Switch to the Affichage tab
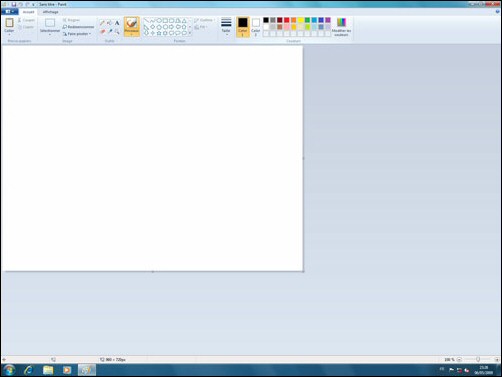The width and height of the screenshot is (502, 377). click(51, 12)
